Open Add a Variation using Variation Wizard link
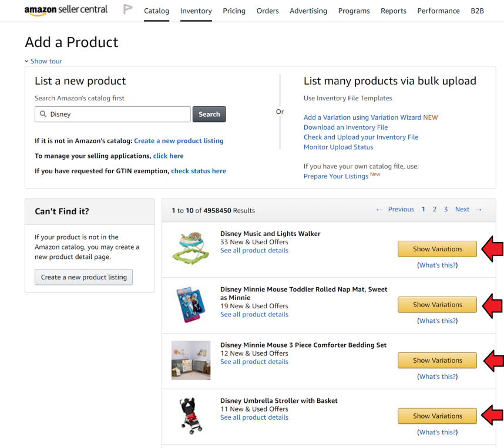 pyautogui.click(x=362, y=117)
